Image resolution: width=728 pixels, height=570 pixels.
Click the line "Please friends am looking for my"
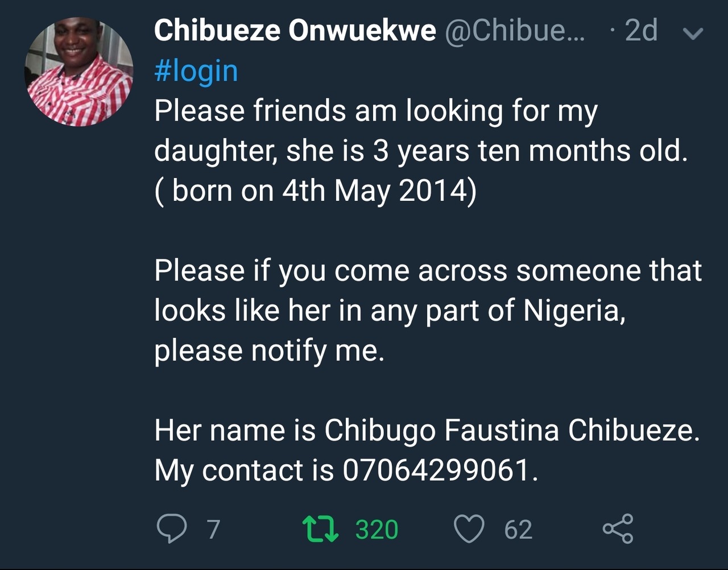point(375,111)
